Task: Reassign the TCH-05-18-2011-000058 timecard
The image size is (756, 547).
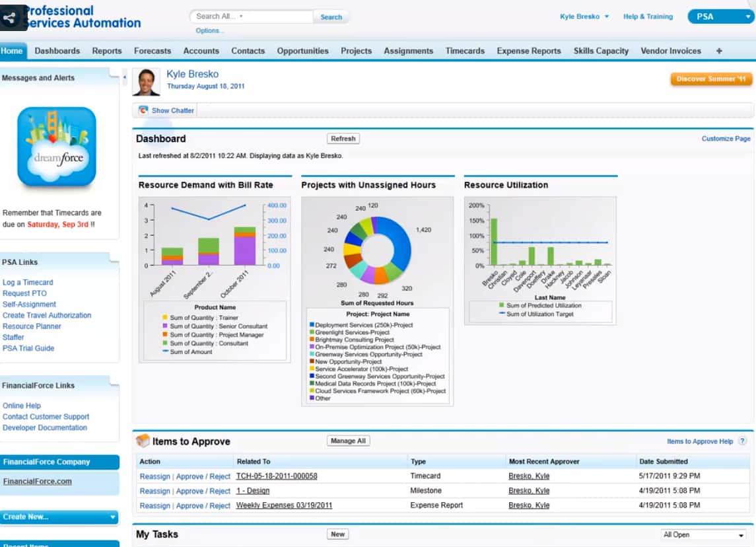Action: [x=155, y=476]
